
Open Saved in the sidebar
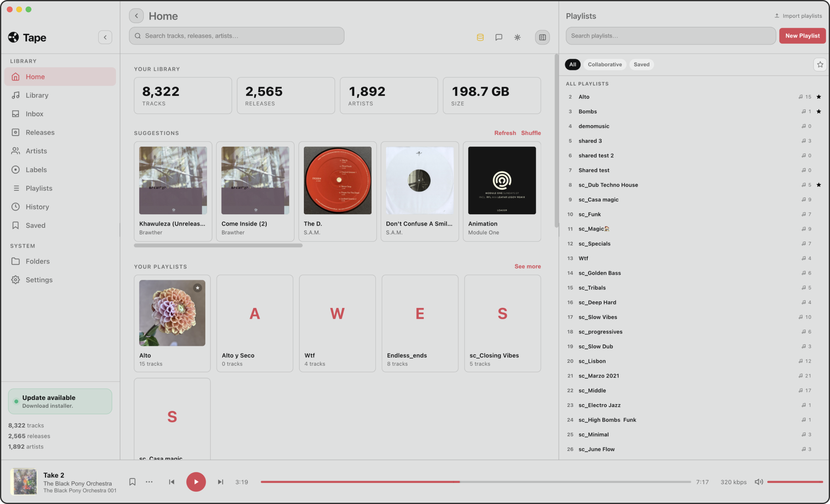coord(60,225)
